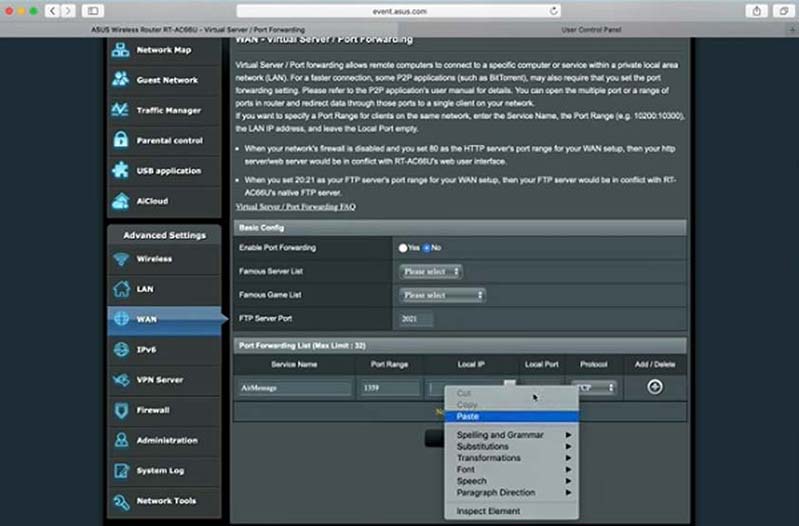799x526 pixels.
Task: Select the Traffic Manager icon
Action: click(121, 110)
